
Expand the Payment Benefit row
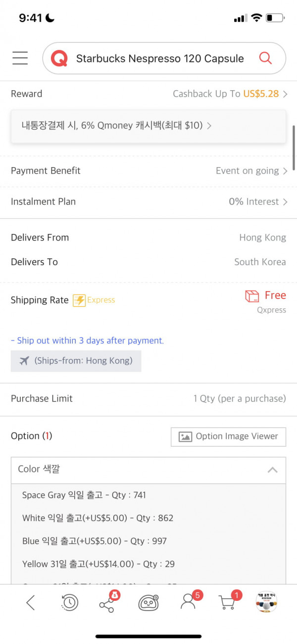click(148, 171)
